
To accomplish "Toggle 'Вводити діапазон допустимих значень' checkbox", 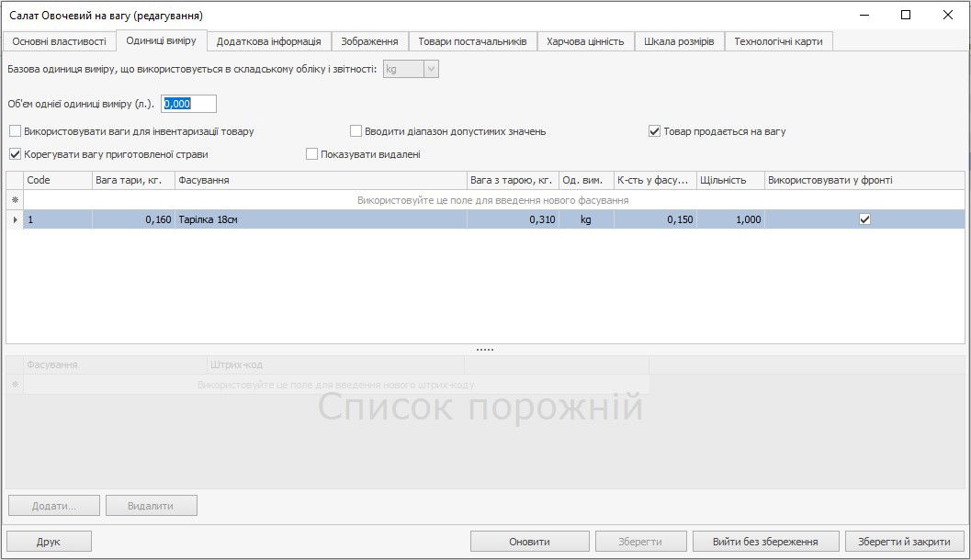I will click(x=356, y=131).
